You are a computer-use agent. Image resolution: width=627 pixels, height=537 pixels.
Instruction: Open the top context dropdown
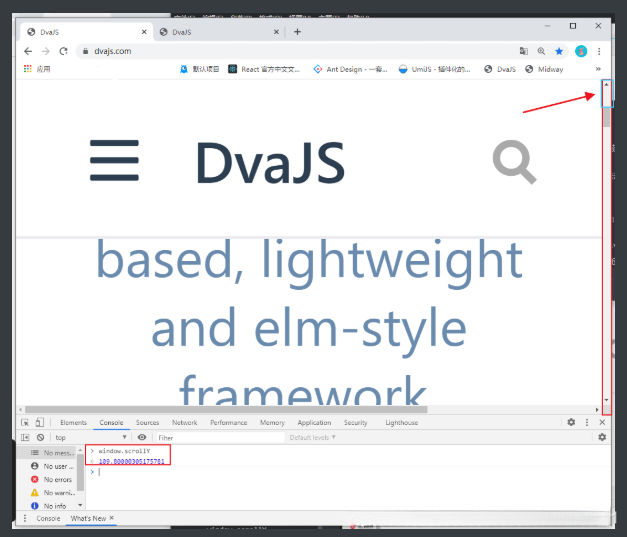pyautogui.click(x=91, y=437)
